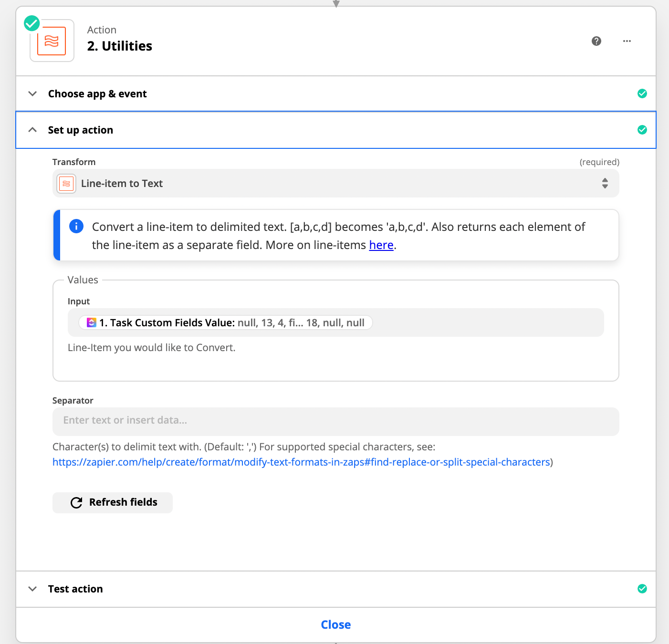Click the Values group label

[83, 280]
